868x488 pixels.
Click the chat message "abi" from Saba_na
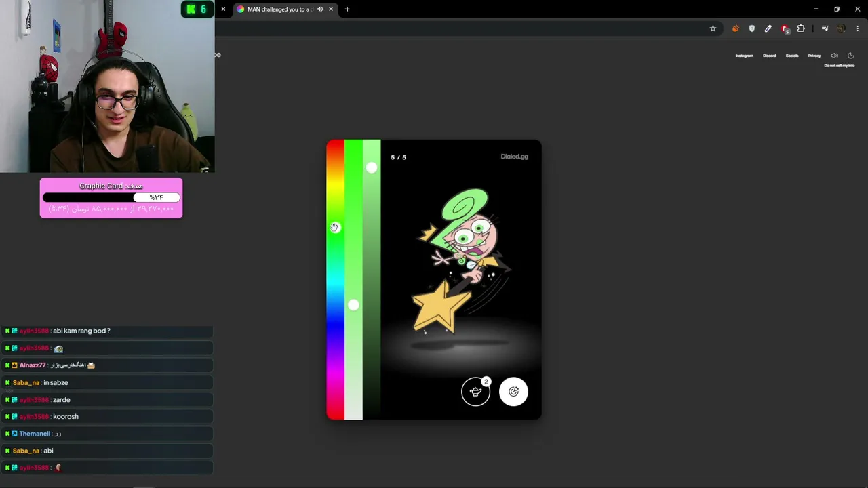pos(48,451)
